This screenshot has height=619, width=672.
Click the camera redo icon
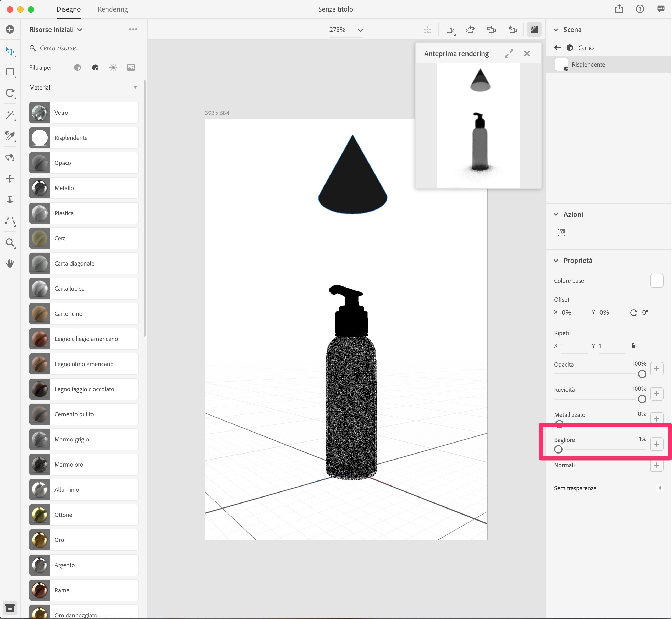pyautogui.click(x=492, y=30)
